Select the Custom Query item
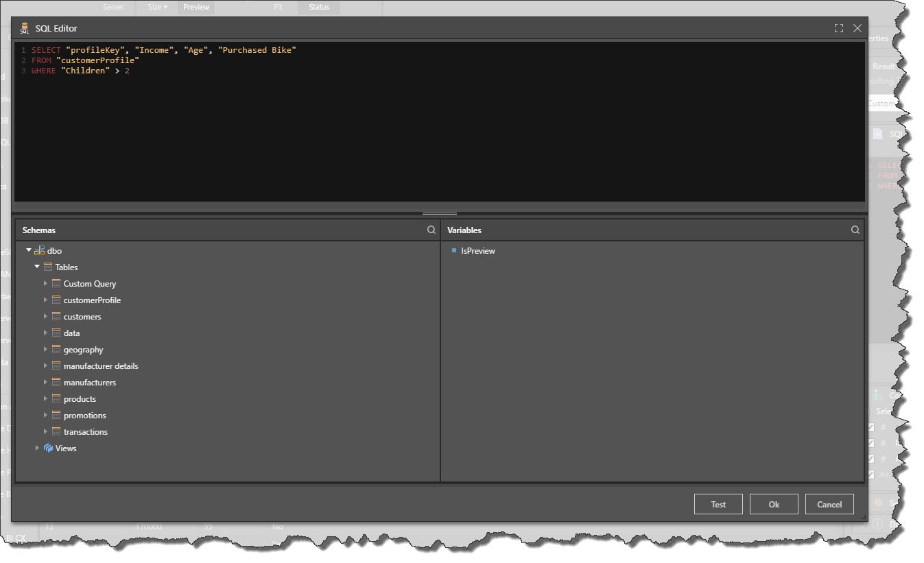 (89, 284)
